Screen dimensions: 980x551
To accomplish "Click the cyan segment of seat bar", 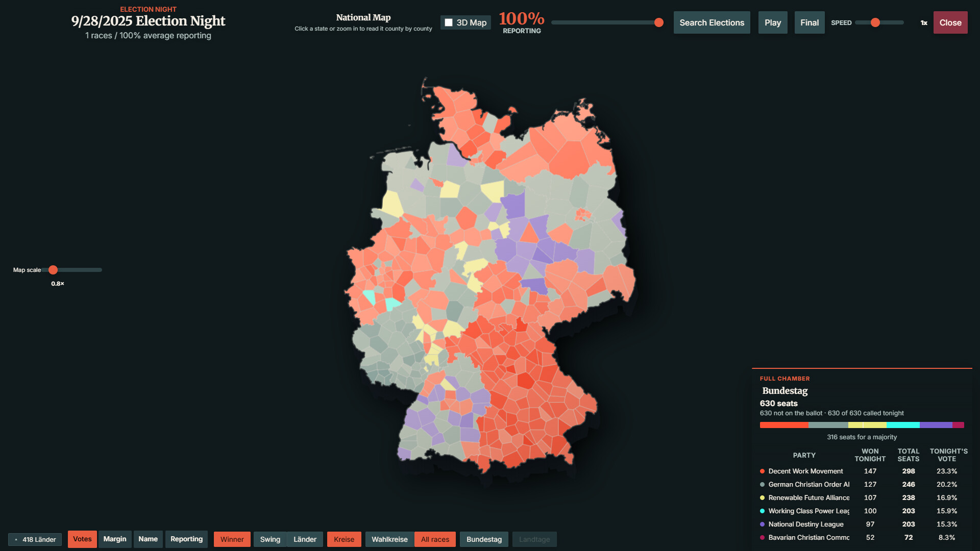I will [x=903, y=425].
